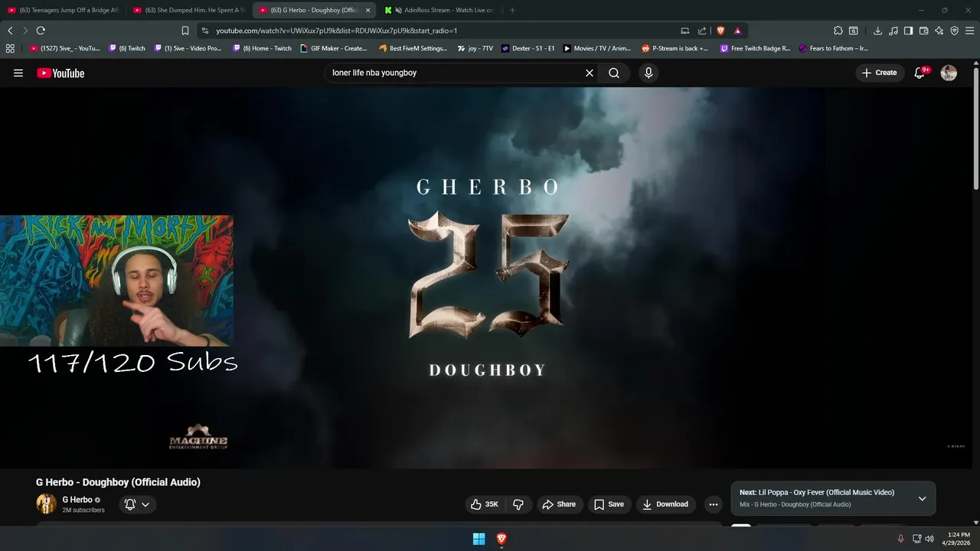Switch to the Teenagers Jump Off a Bridge tab
The height and width of the screenshot is (551, 980).
pos(63,10)
